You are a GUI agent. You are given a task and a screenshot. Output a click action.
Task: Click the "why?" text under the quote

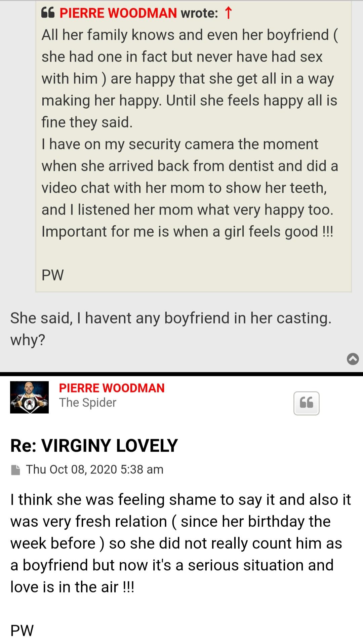(28, 340)
